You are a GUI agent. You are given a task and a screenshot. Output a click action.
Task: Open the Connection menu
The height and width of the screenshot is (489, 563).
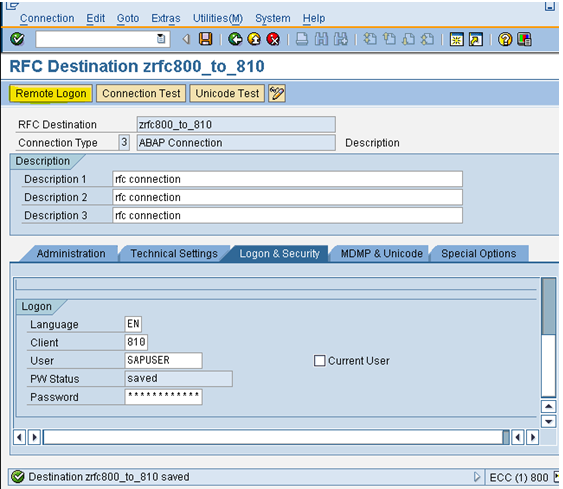(47, 18)
